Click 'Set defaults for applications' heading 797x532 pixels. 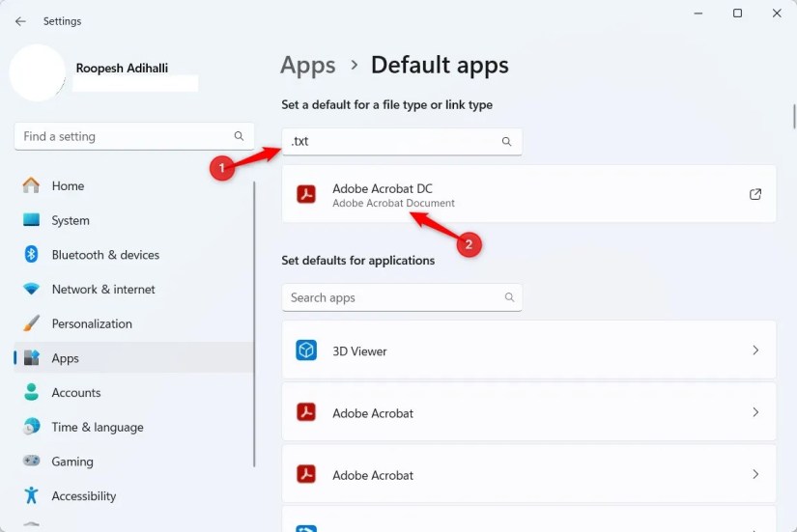pyautogui.click(x=357, y=261)
